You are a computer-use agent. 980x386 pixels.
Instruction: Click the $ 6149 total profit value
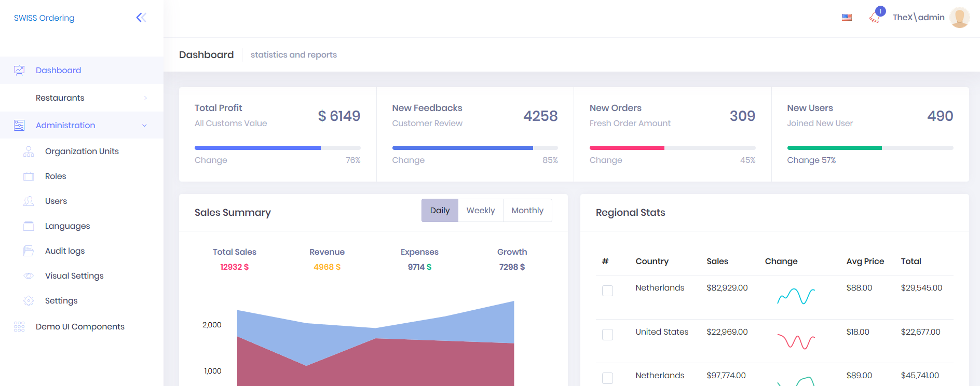click(x=339, y=116)
